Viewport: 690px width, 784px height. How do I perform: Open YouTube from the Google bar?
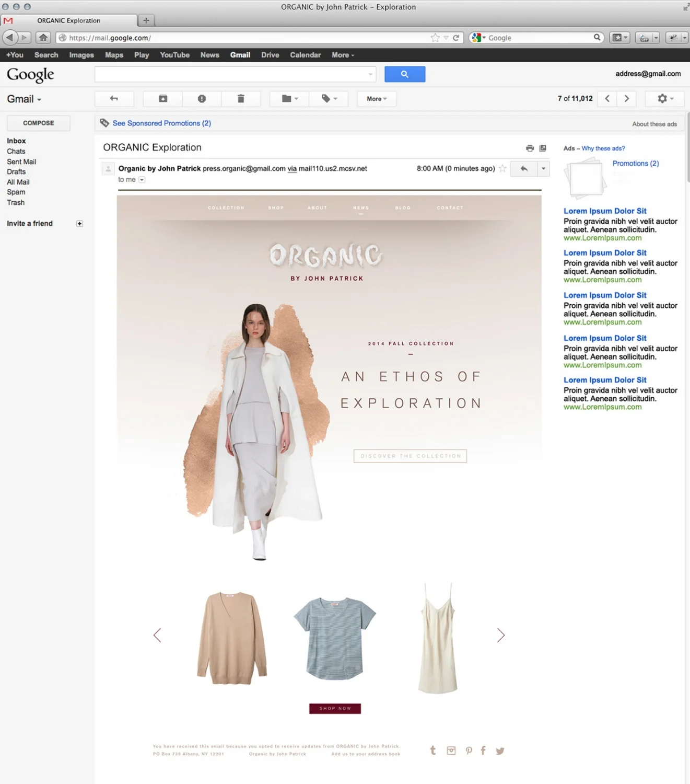click(x=174, y=55)
